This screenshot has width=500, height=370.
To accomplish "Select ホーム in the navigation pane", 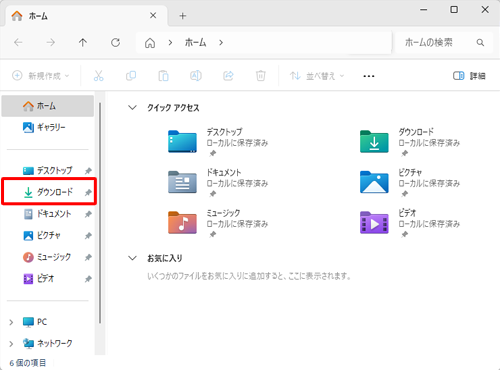I will click(x=48, y=106).
